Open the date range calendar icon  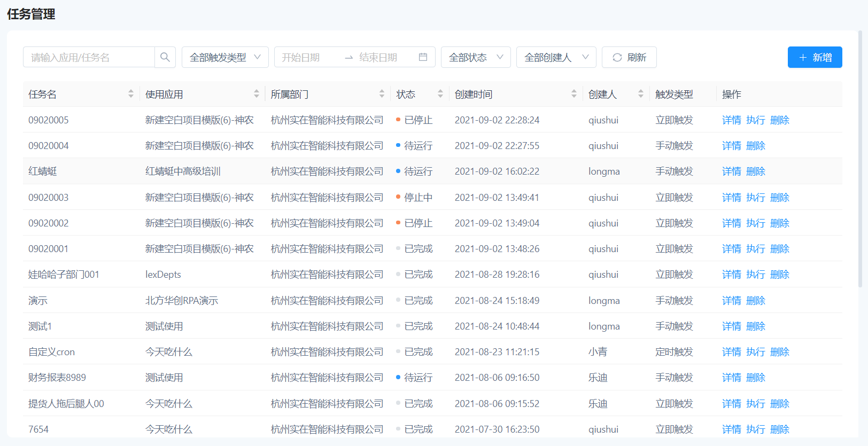[x=423, y=57]
